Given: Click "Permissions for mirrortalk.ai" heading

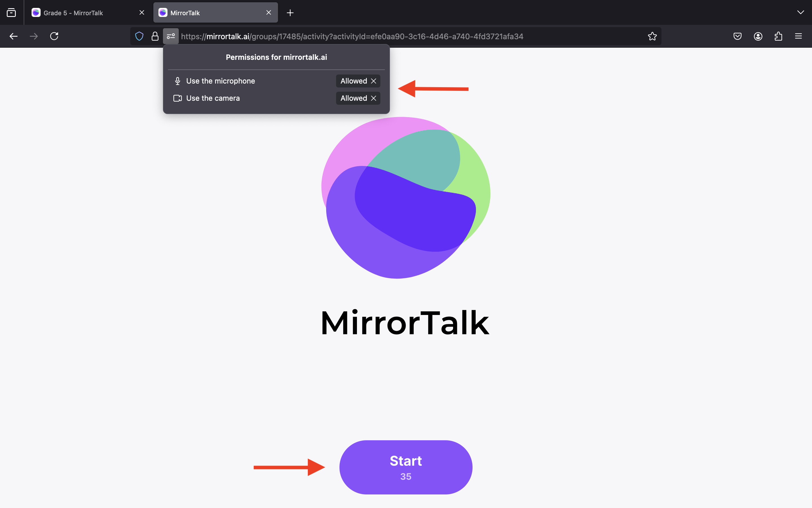Looking at the screenshot, I should (x=276, y=57).
